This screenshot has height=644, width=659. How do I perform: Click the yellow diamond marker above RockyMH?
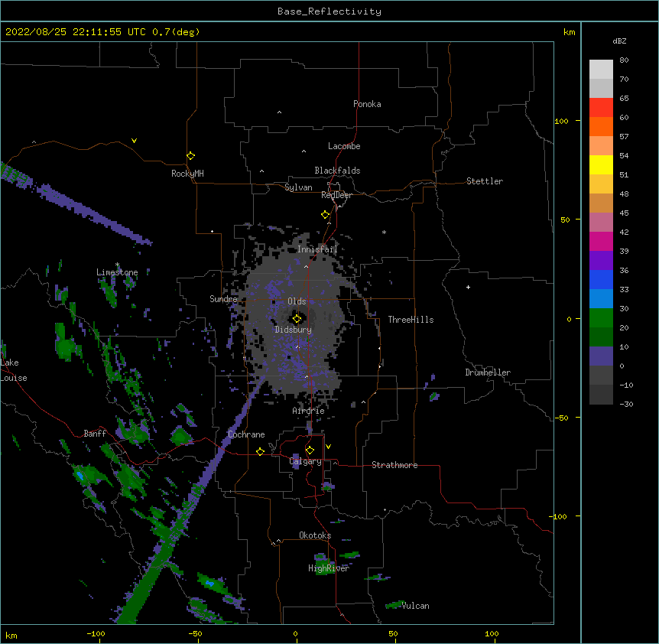[190, 156]
